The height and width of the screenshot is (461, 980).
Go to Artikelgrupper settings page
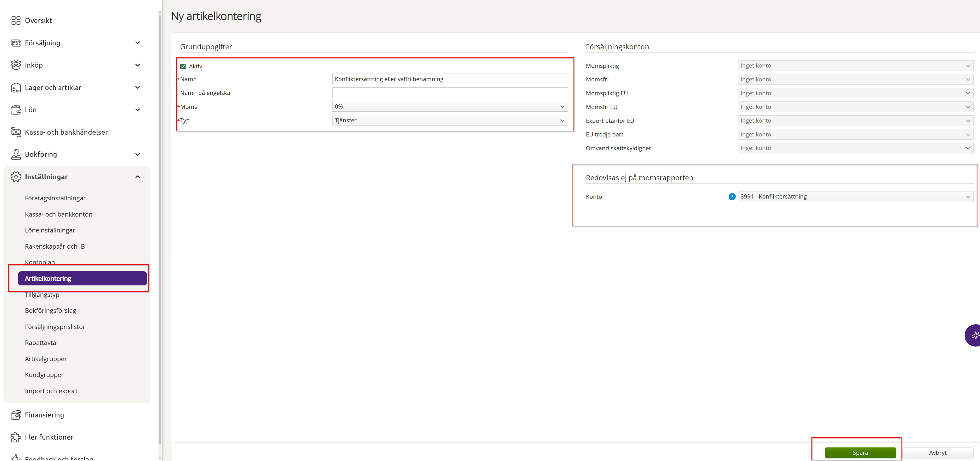point(46,359)
